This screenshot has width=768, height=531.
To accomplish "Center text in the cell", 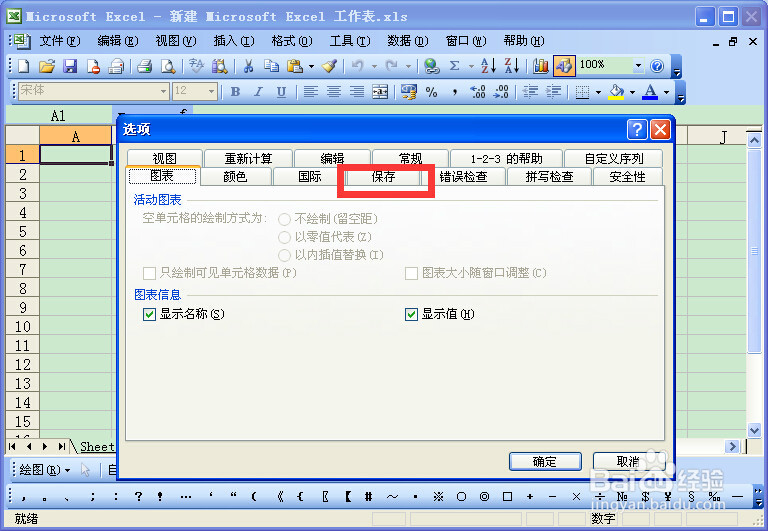I will 334,92.
